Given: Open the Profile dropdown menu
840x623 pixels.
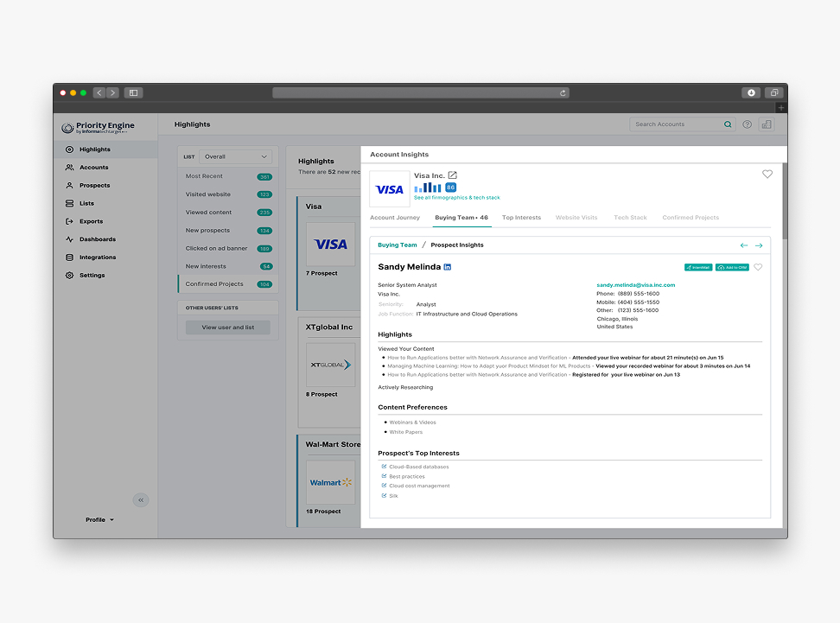Looking at the screenshot, I should (99, 520).
